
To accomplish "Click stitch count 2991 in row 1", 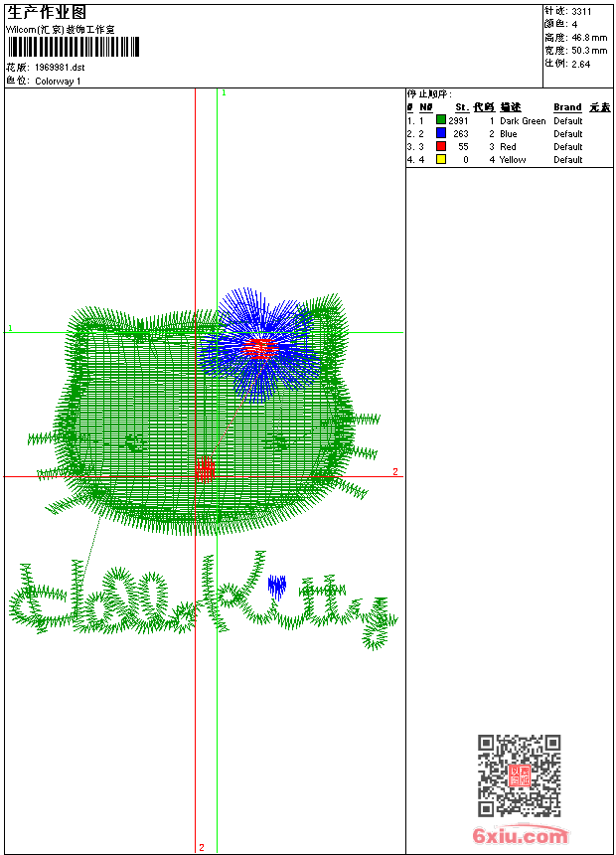I will click(x=458, y=120).
